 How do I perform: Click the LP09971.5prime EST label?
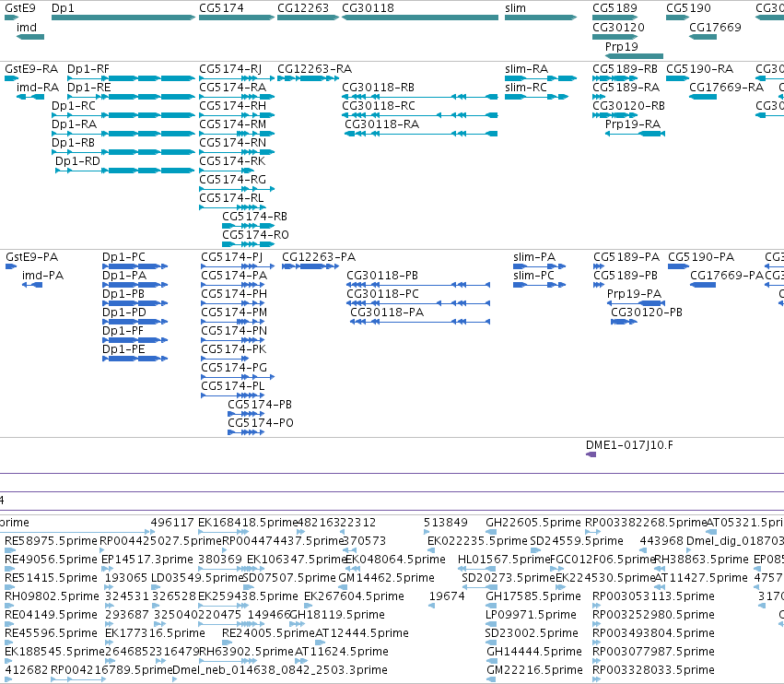(531, 615)
